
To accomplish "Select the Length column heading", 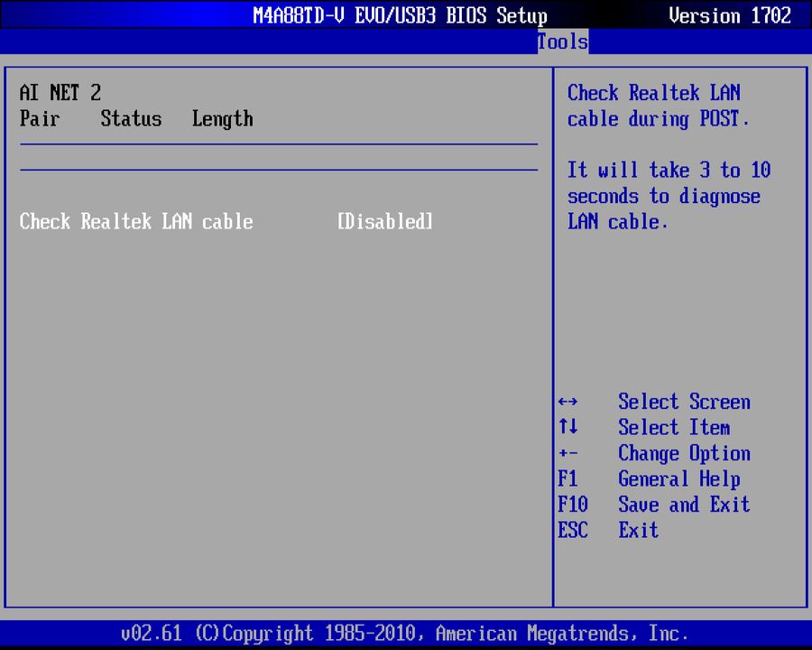I will point(222,118).
